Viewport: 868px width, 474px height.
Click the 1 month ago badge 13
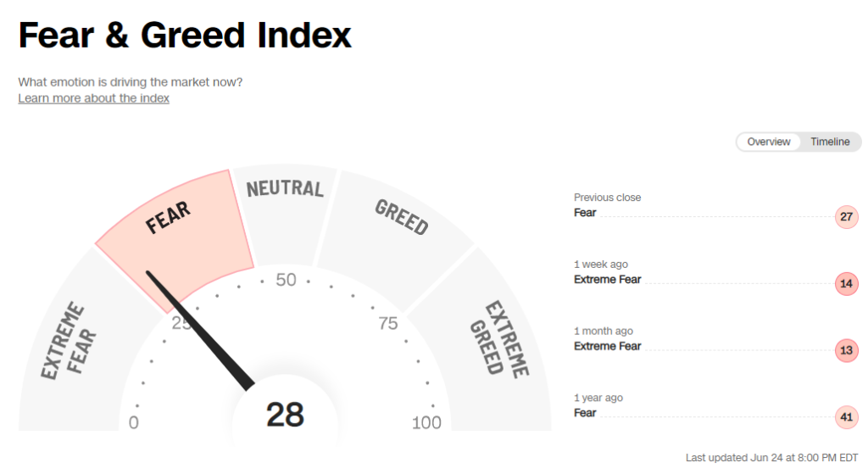(846, 350)
